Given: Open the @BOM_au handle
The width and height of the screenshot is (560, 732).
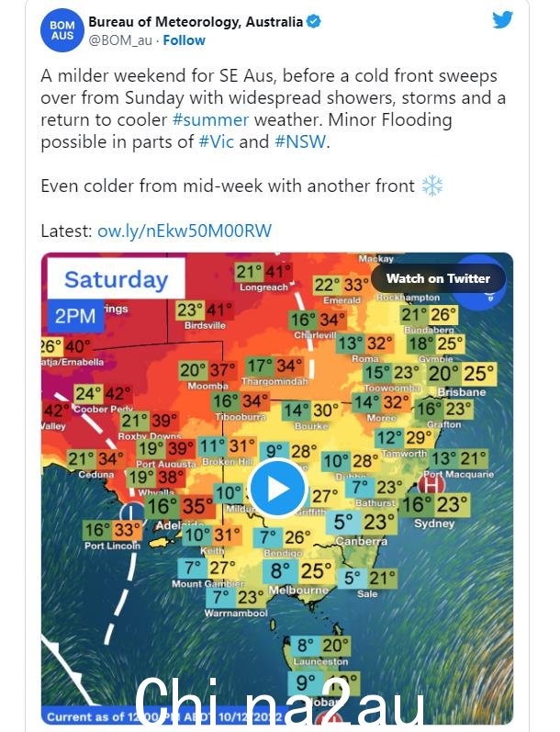Looking at the screenshot, I should [120, 40].
